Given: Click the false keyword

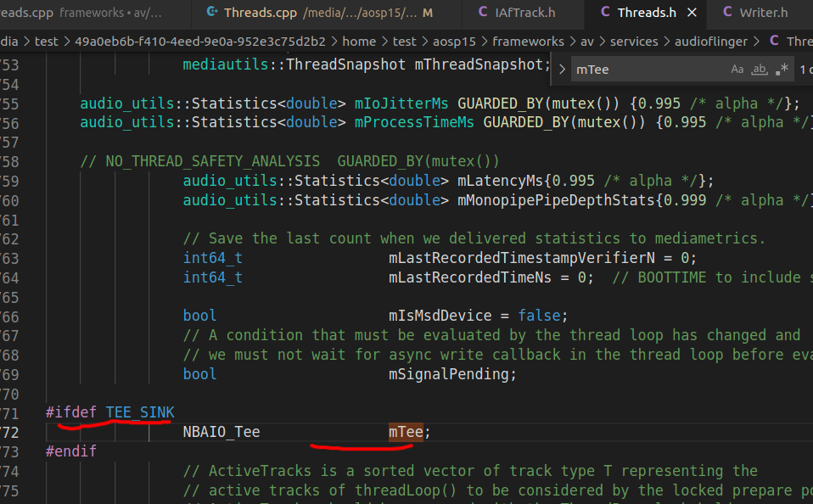Looking at the screenshot, I should click(x=539, y=316).
